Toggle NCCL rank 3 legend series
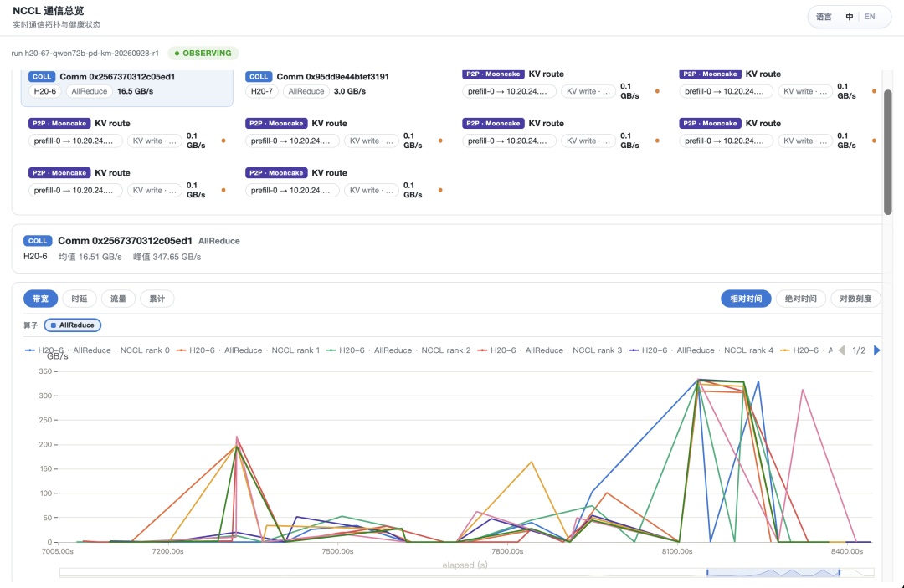The image size is (904, 588). pyautogui.click(x=549, y=350)
